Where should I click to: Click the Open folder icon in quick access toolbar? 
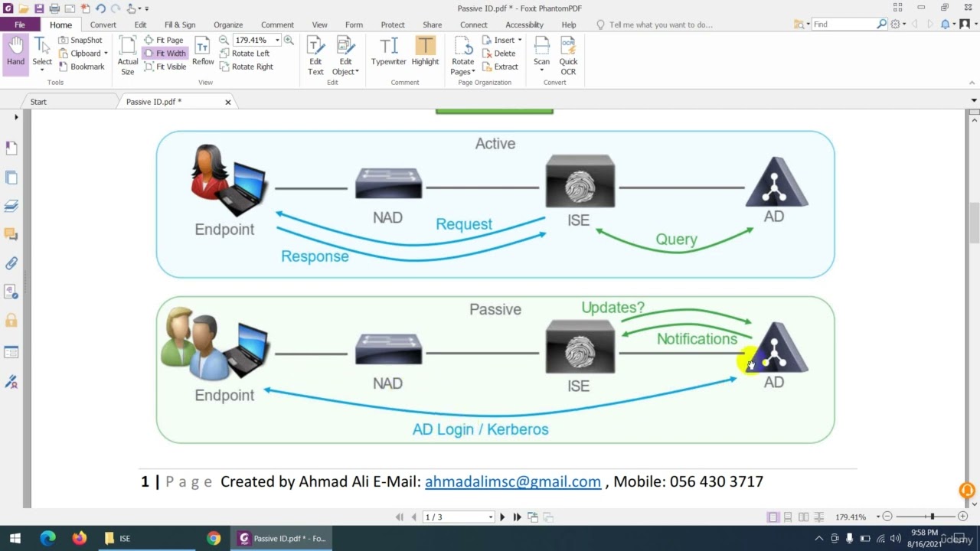pyautogui.click(x=24, y=8)
